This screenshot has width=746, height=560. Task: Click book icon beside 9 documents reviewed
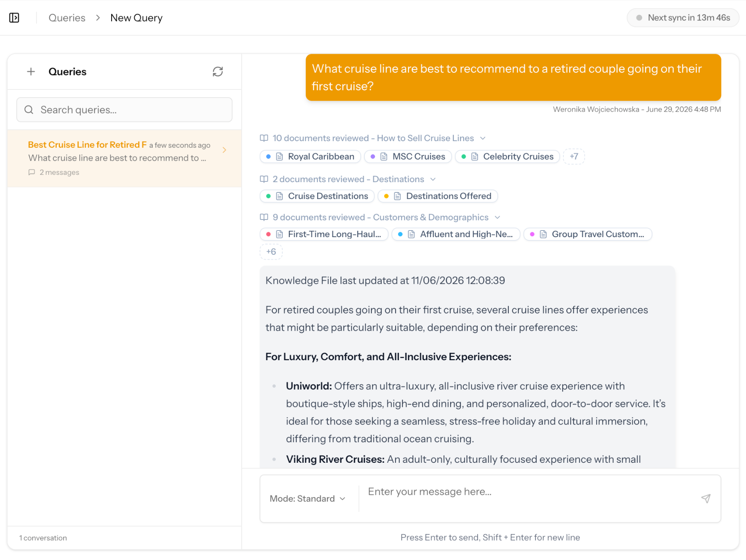pyautogui.click(x=264, y=217)
